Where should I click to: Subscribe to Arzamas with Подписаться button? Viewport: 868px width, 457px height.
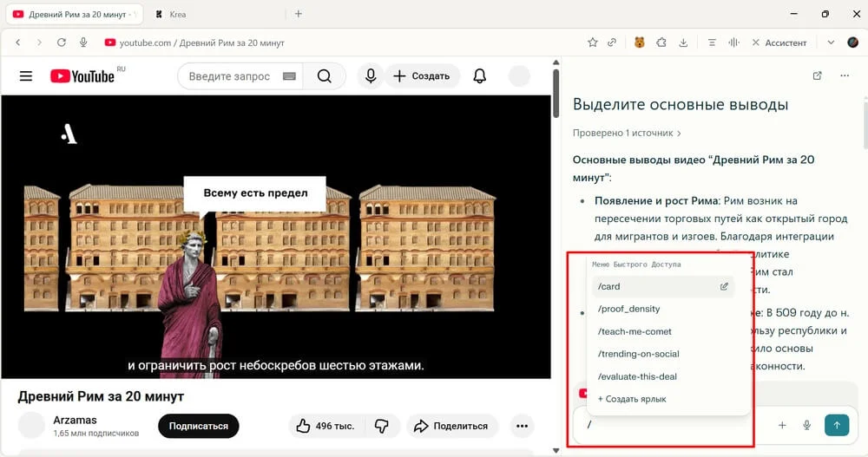[198, 426]
